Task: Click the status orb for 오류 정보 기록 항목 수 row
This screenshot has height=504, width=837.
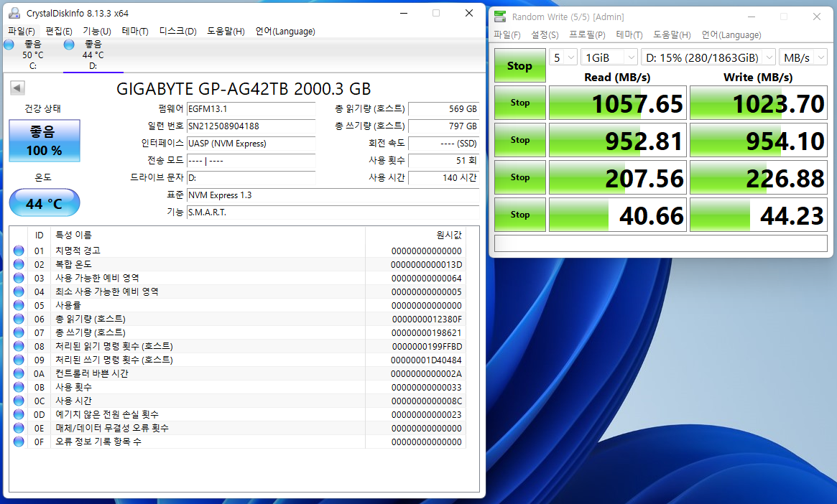Action: pyautogui.click(x=19, y=442)
